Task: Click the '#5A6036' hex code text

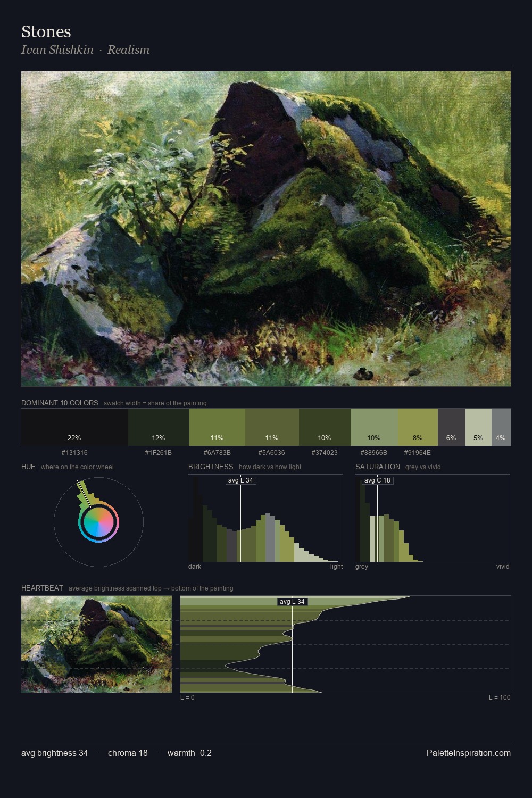Action: click(272, 453)
